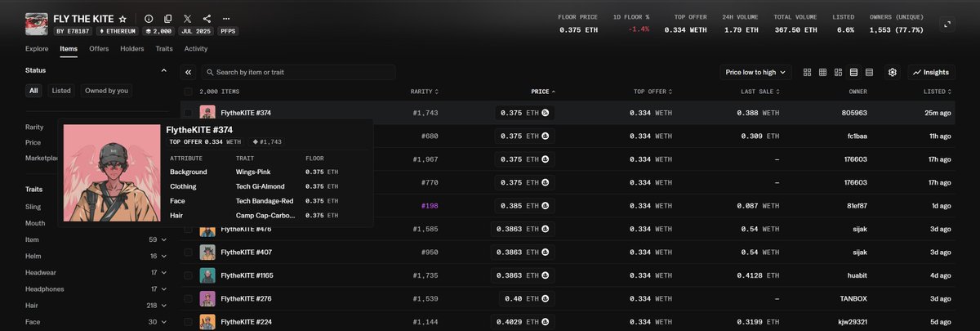This screenshot has height=331, width=980.
Task: Expand the Hair trait filter
Action: [163, 306]
